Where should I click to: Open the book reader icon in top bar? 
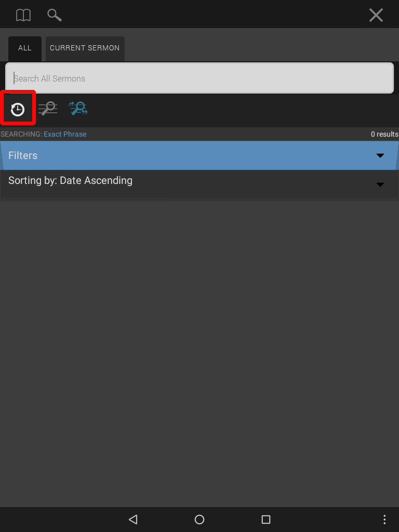23,15
